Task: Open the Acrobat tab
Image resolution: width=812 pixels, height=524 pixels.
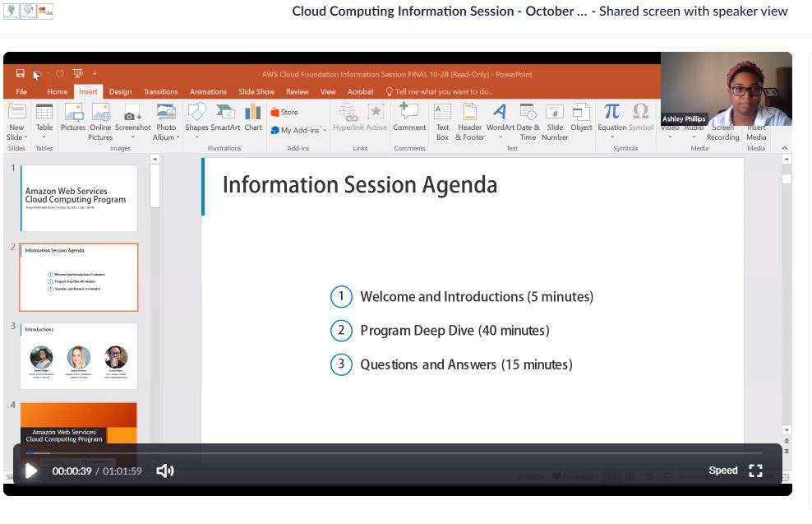Action: pos(361,92)
